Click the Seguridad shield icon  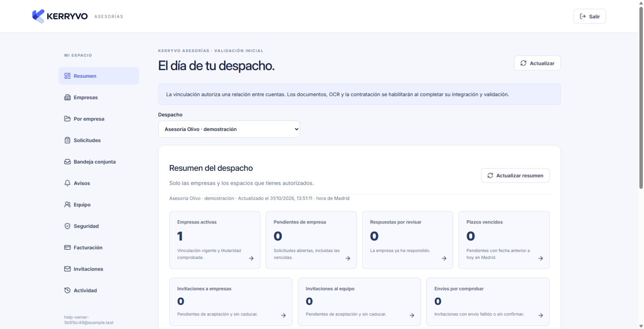[67, 226]
